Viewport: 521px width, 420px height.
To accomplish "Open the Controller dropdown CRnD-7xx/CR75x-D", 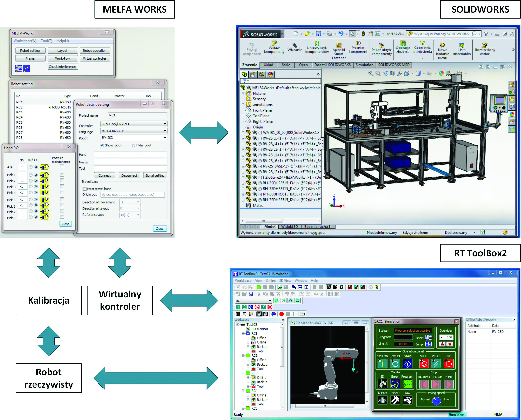I will [134, 124].
